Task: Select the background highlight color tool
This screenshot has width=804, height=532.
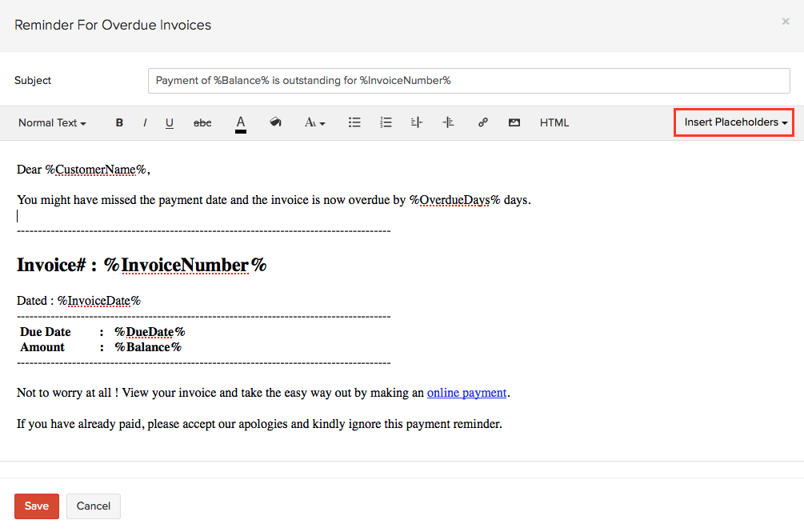Action: pos(276,122)
